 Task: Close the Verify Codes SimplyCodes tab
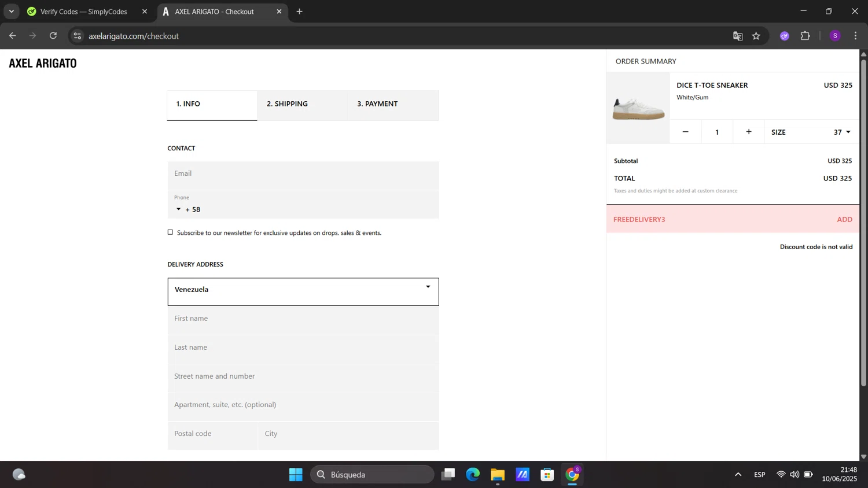tap(145, 12)
